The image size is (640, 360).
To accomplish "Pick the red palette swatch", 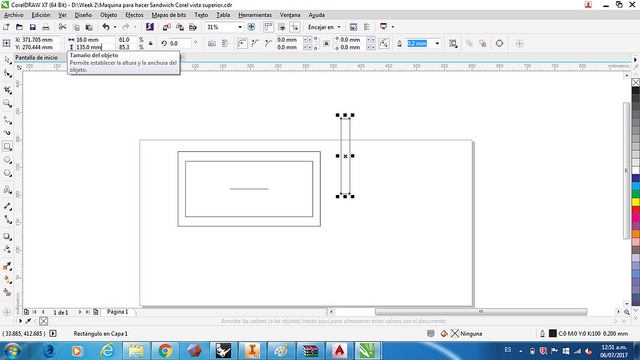I will [636, 210].
